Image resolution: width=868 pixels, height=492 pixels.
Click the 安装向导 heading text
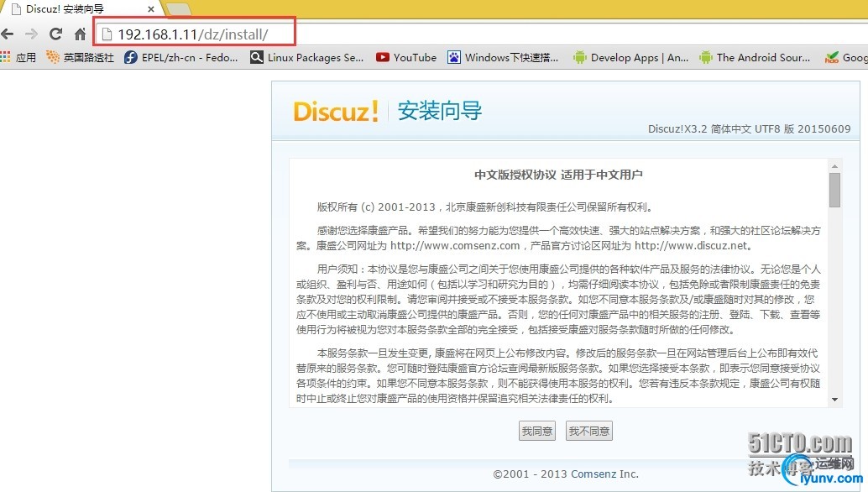click(x=440, y=111)
